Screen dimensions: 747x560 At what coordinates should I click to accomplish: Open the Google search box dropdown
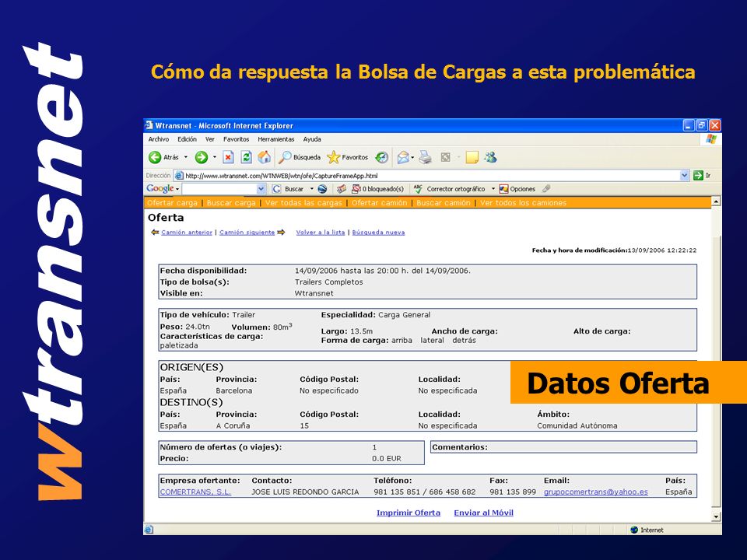tap(261, 189)
